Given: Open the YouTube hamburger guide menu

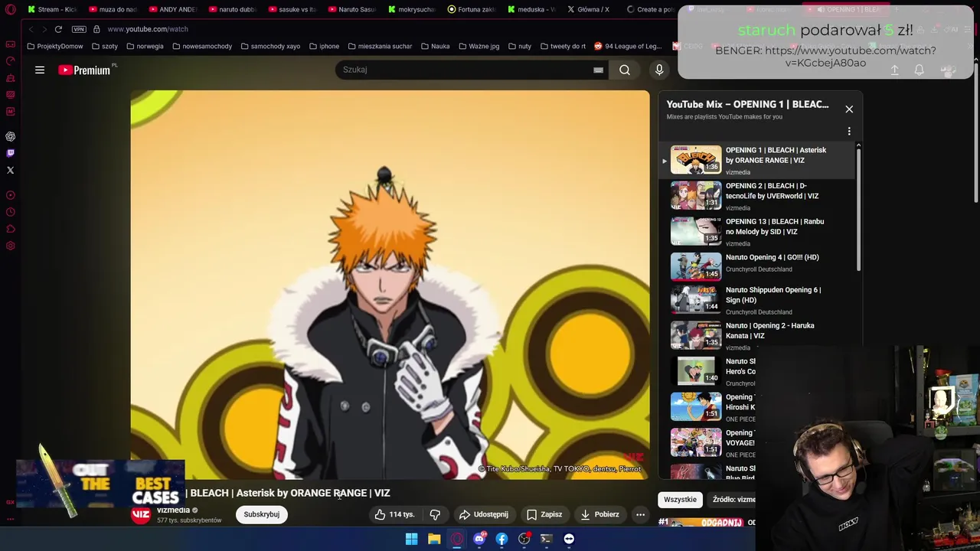Looking at the screenshot, I should [x=40, y=70].
